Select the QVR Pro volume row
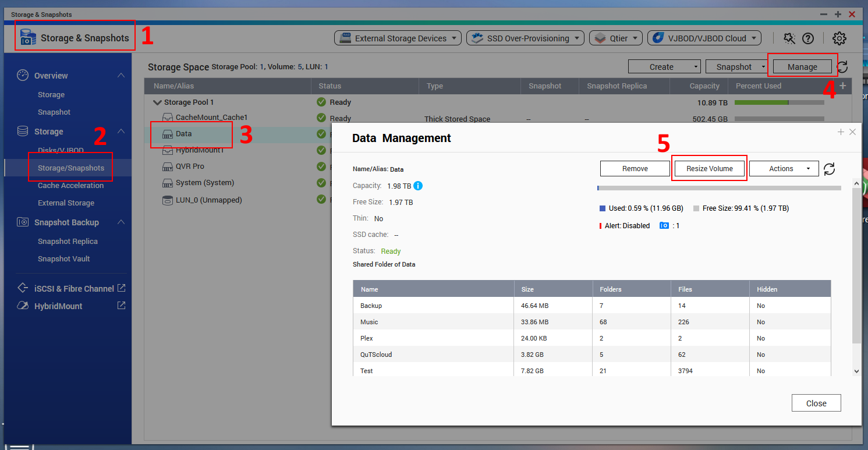Viewport: 868px width, 450px height. (238, 166)
